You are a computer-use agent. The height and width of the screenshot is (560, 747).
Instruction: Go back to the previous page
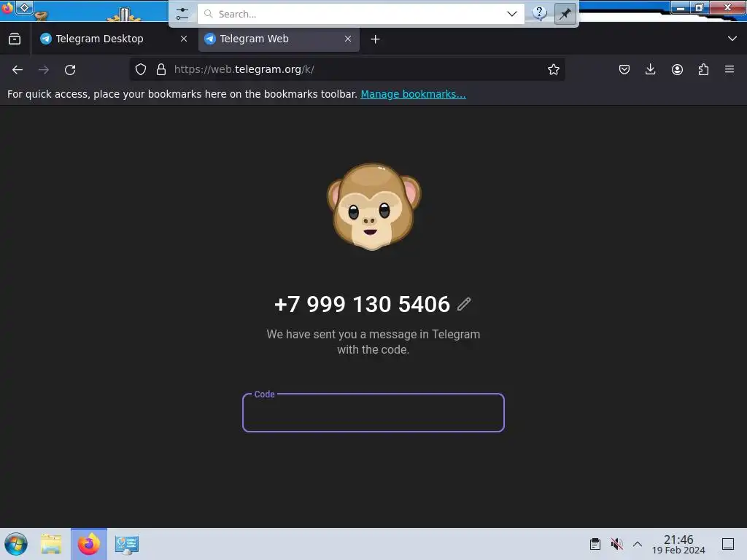[x=18, y=70]
